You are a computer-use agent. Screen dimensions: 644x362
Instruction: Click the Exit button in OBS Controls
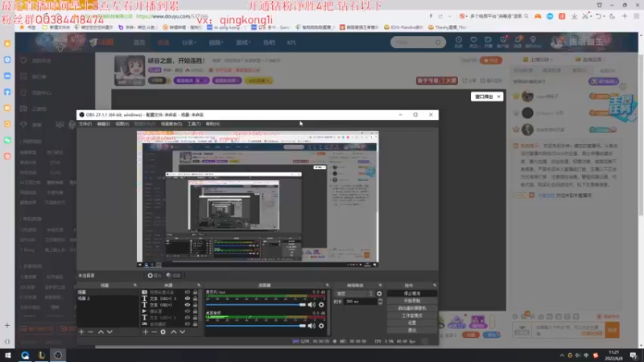point(412,331)
